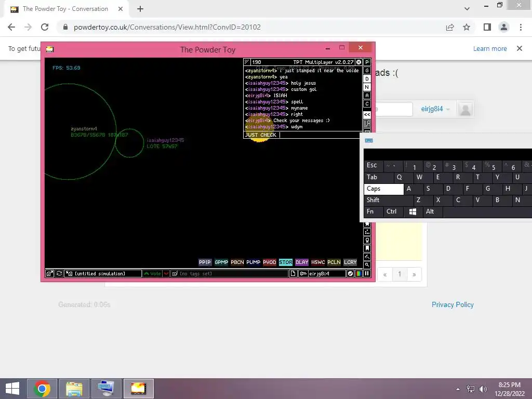Viewport: 532px width, 399px height.
Task: Open the C console sidebar button
Action: (x=367, y=104)
